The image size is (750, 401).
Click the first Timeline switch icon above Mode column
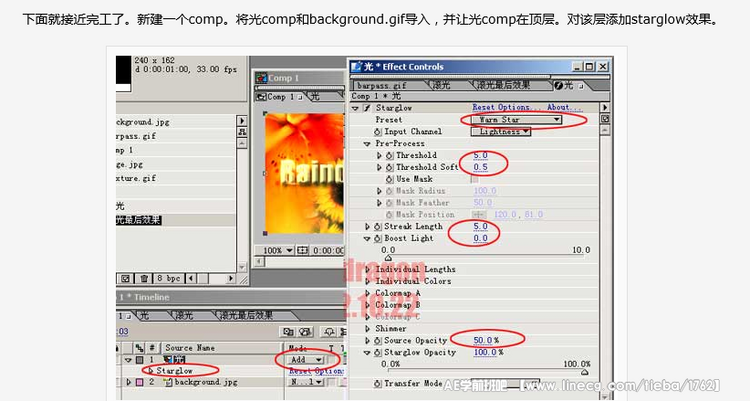pos(288,332)
